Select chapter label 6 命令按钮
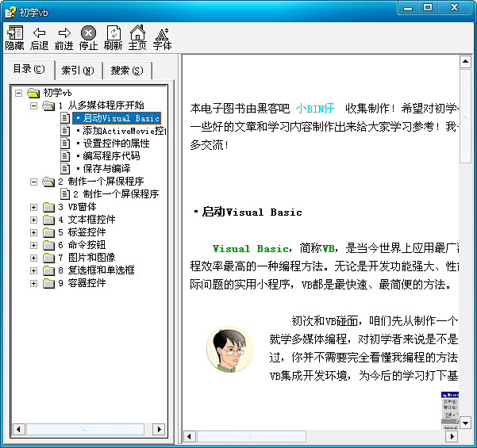Screen dimensions: 477x448 pyautogui.click(x=82, y=245)
